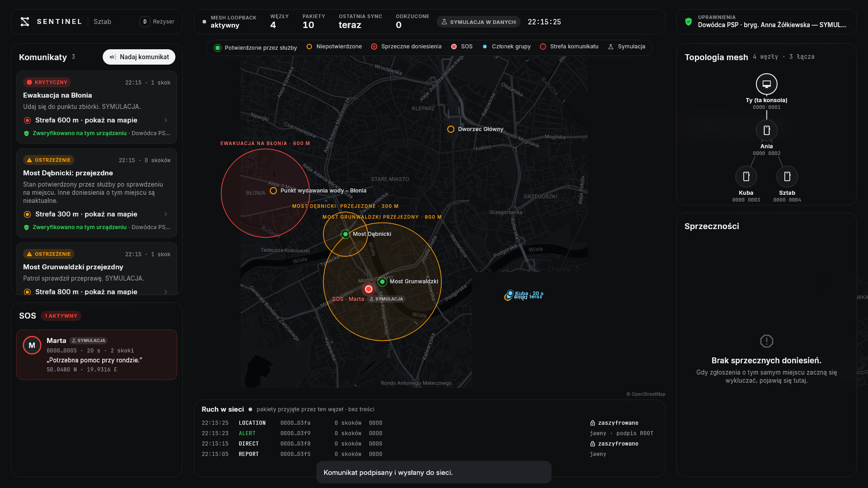This screenshot has height=488, width=868.
Task: Click Nadaj komunikat button
Action: click(139, 57)
